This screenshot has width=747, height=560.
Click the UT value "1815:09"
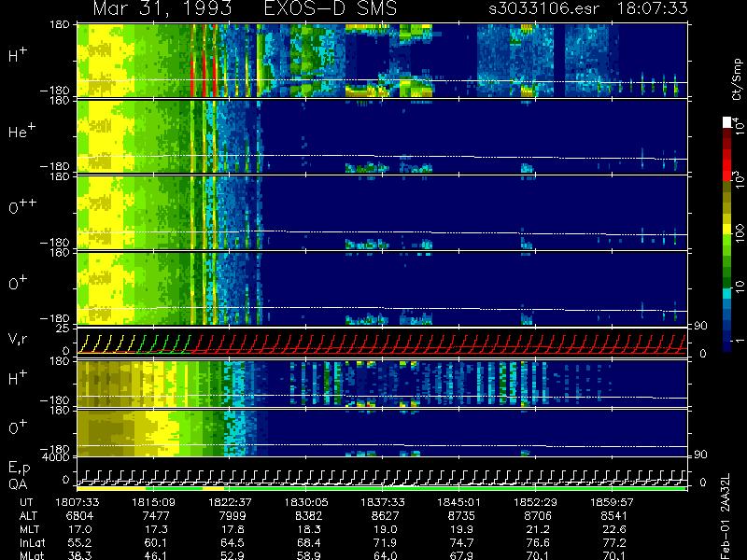[153, 502]
